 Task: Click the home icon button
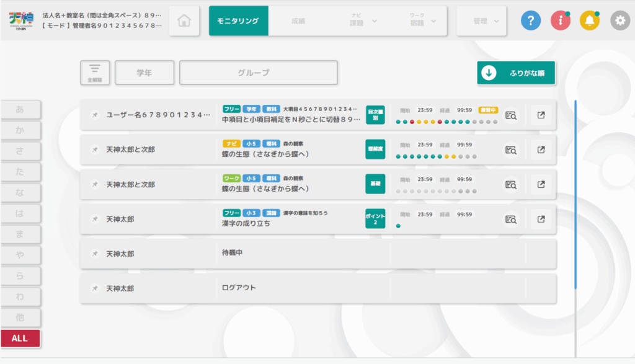184,21
